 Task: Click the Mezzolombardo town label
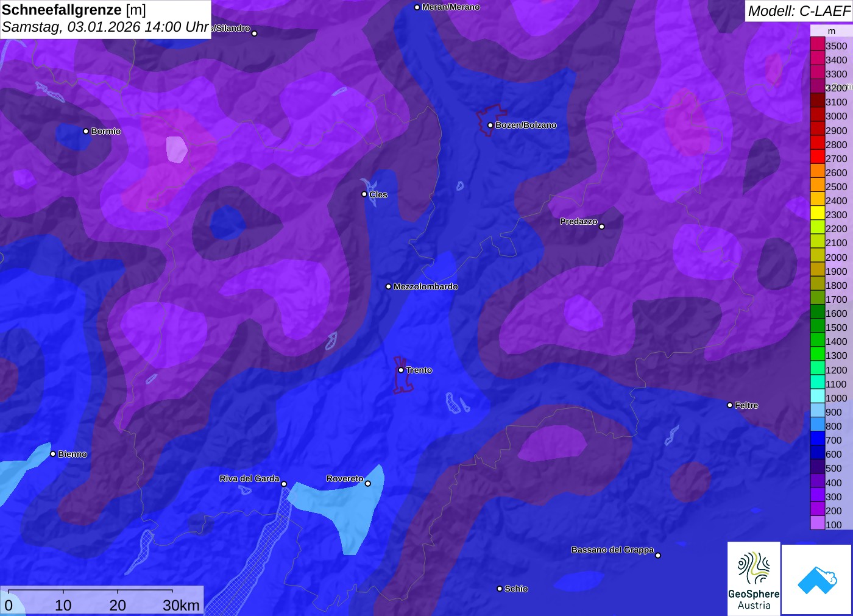[x=426, y=287]
